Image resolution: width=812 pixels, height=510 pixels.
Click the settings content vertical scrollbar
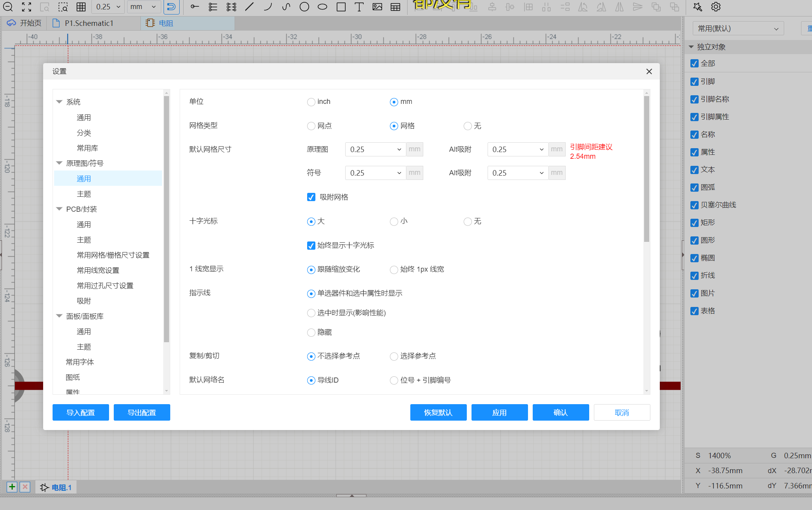pyautogui.click(x=646, y=169)
